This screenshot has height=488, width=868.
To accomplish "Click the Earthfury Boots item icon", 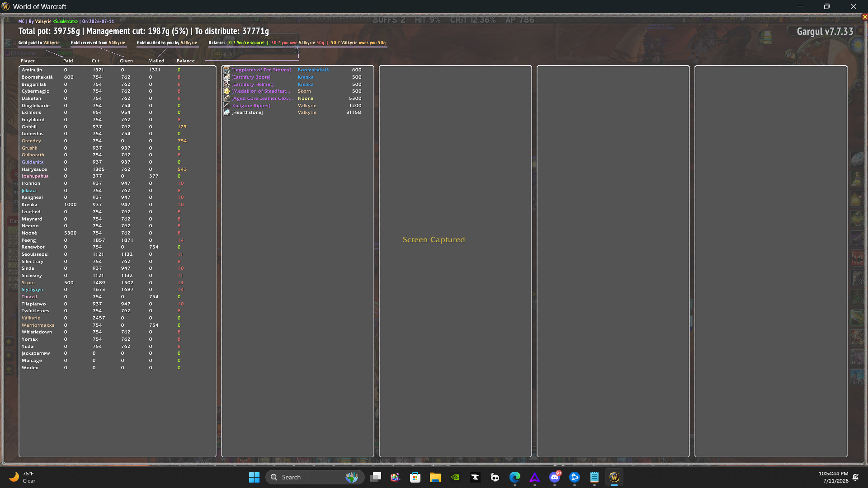I will pyautogui.click(x=226, y=77).
